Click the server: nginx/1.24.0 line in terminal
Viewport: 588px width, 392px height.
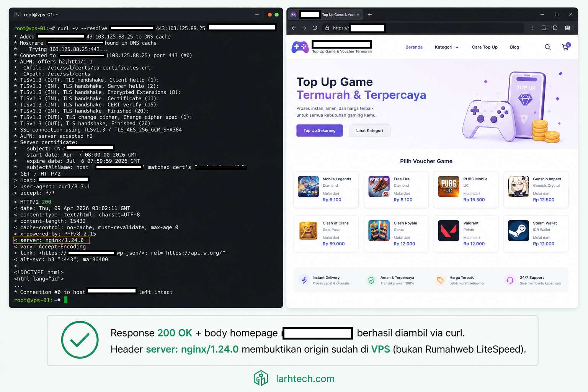click(51, 240)
